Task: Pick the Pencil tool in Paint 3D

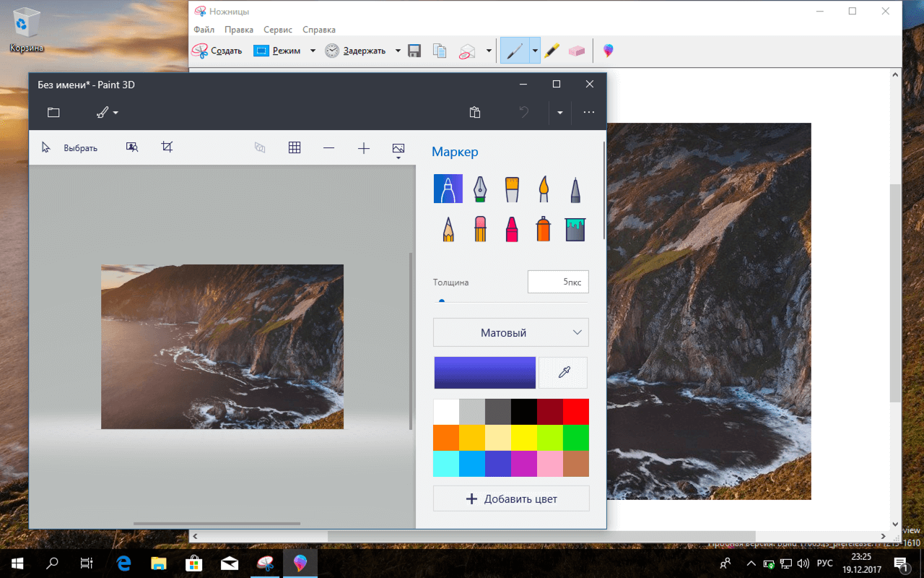Action: click(x=448, y=228)
